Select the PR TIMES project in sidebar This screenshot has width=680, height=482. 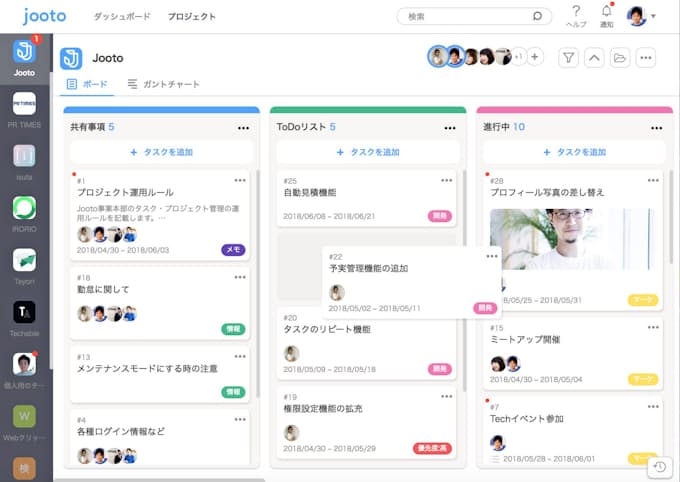24,104
